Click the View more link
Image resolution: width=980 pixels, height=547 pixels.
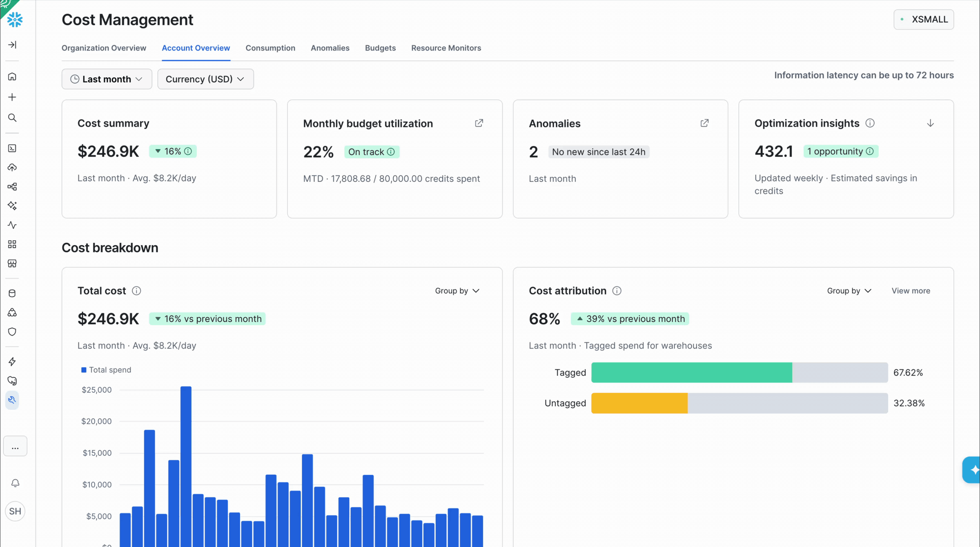point(911,291)
